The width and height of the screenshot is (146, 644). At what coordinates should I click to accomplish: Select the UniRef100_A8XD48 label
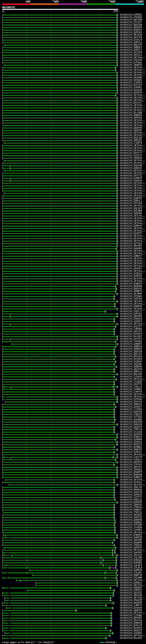[131, 77]
